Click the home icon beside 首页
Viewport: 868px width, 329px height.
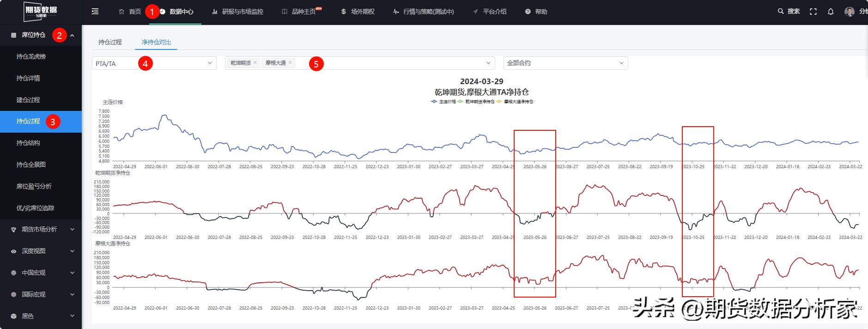click(x=121, y=12)
